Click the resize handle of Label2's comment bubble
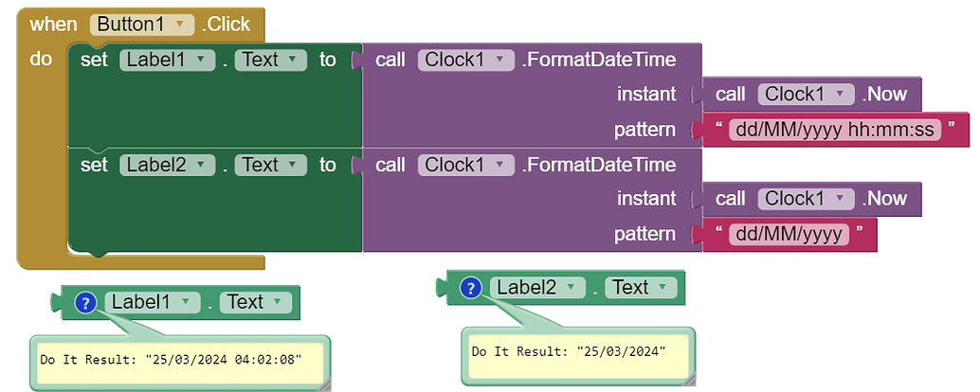980x392 pixels. click(689, 379)
